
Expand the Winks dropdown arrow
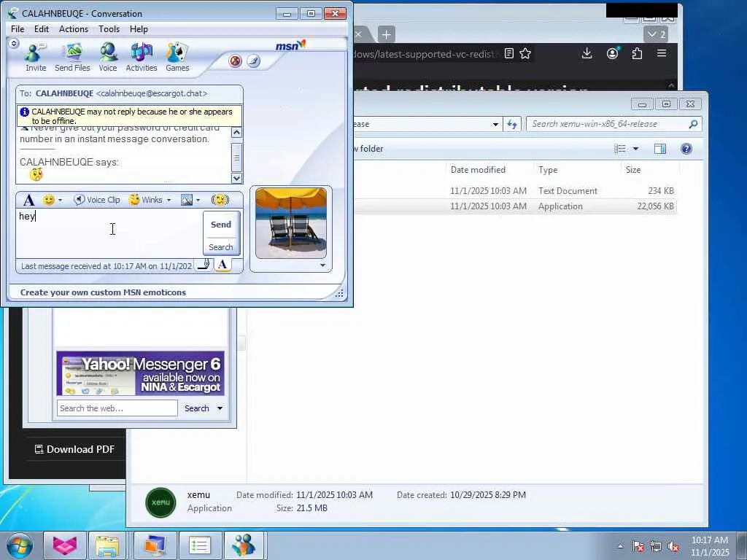169,201
